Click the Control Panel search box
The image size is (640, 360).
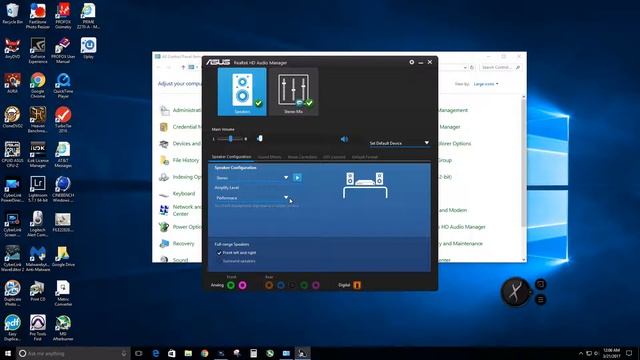tap(500, 67)
